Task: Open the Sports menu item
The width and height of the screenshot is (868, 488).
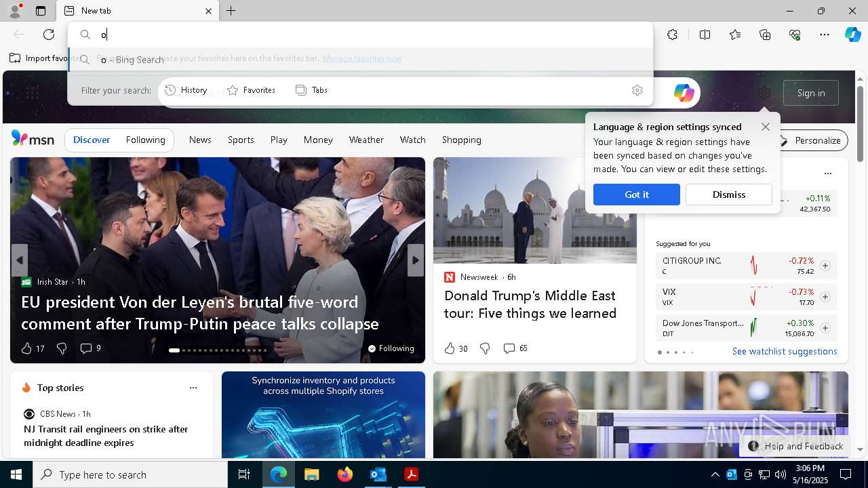Action: tap(241, 140)
